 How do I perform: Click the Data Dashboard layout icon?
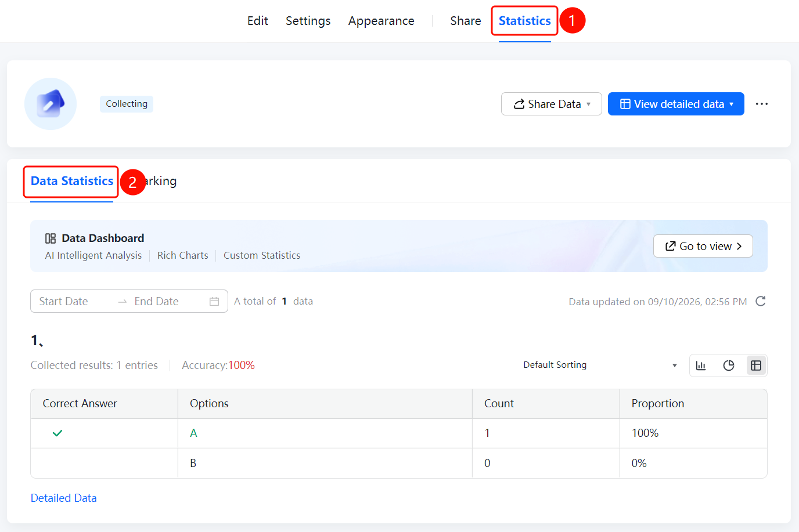coord(51,238)
